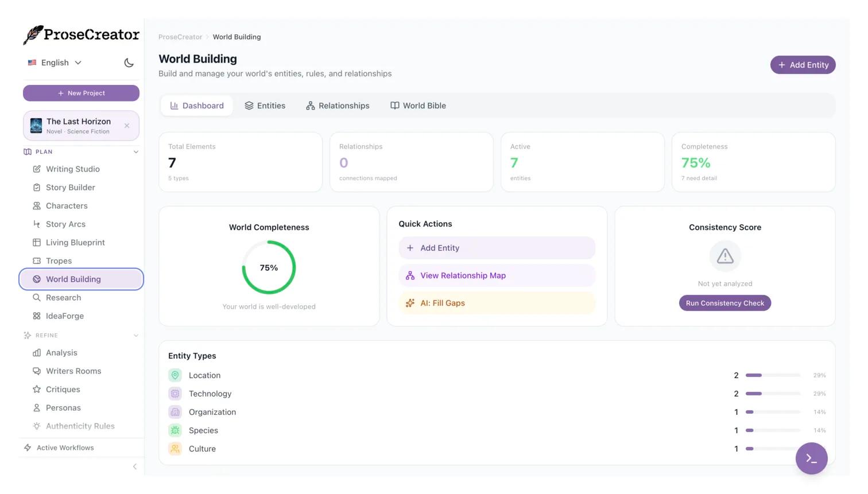Open the floating terminal button in the corner
The height and width of the screenshot is (494, 868).
811,458
